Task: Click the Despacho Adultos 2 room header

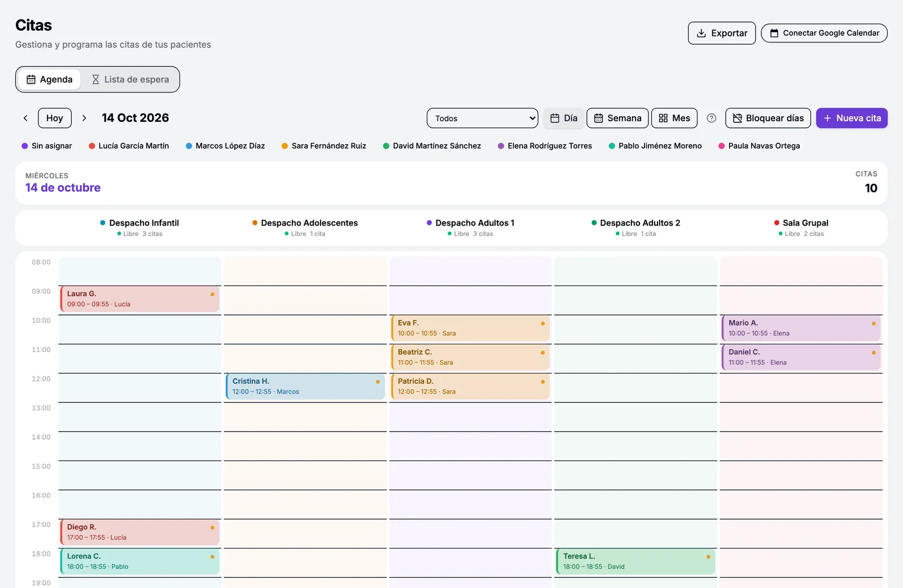Action: tap(635, 228)
